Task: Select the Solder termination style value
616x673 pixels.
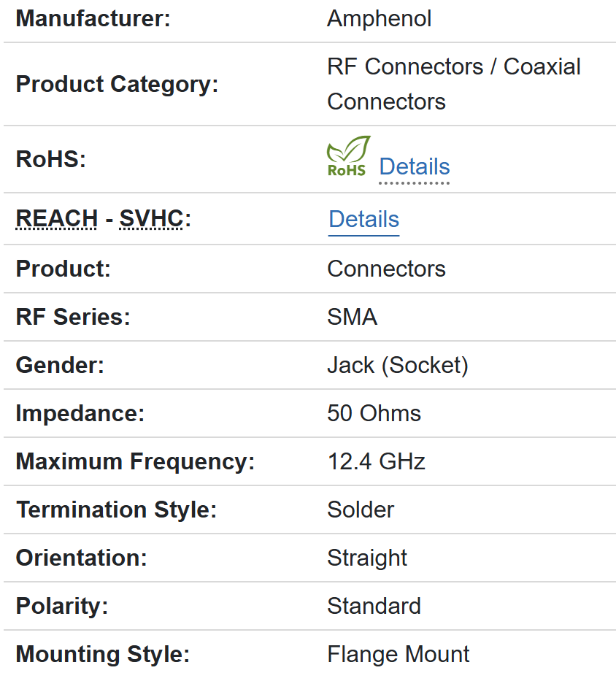Action: click(361, 509)
